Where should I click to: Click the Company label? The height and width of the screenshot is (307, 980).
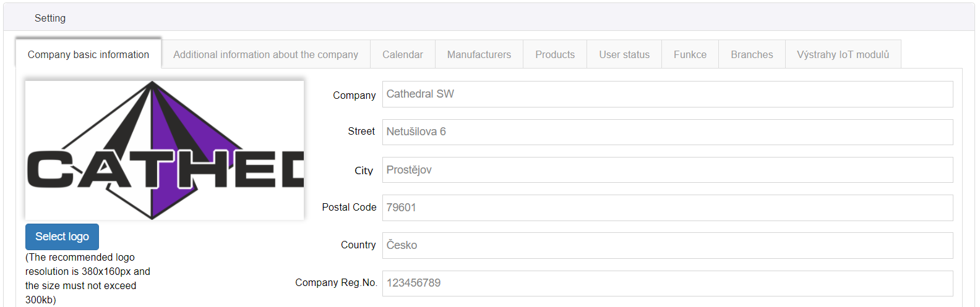pyautogui.click(x=354, y=95)
